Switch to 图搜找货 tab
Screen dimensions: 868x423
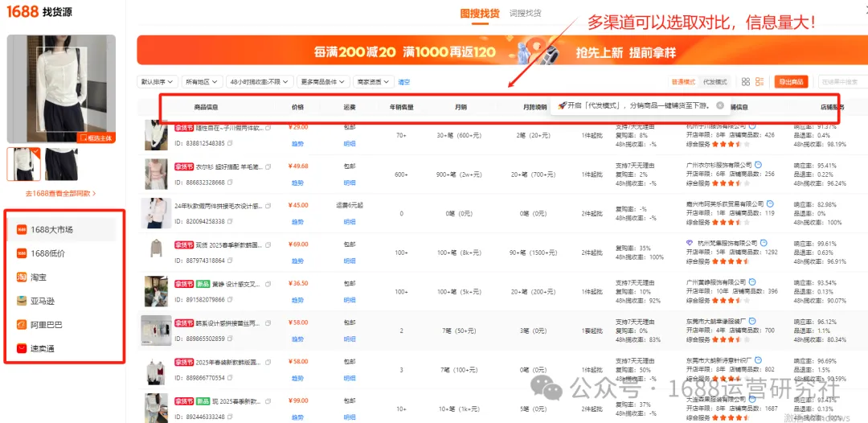coord(480,14)
